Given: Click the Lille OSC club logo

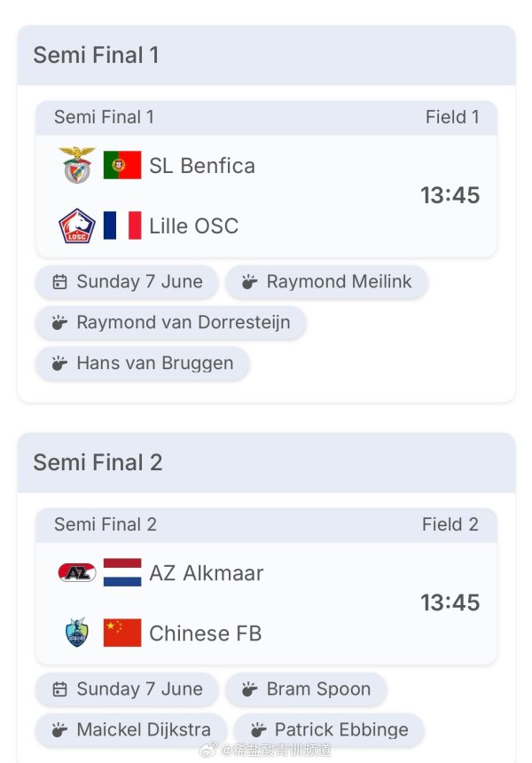Looking at the screenshot, I should point(77,225).
